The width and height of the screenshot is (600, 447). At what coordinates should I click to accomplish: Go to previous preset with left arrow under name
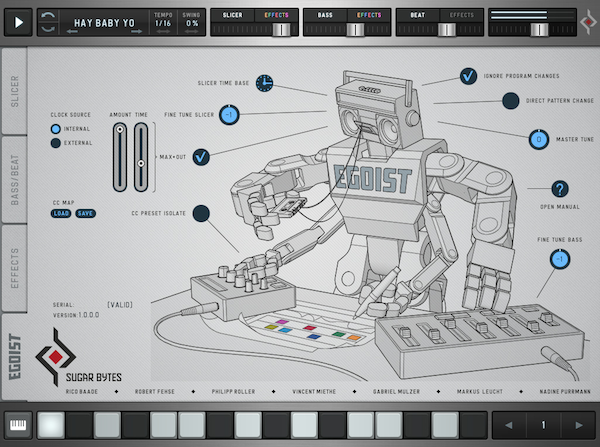pos(72,32)
